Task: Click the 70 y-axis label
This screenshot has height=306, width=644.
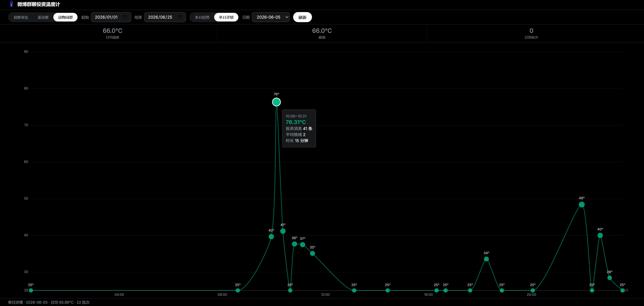Action: pos(26,125)
